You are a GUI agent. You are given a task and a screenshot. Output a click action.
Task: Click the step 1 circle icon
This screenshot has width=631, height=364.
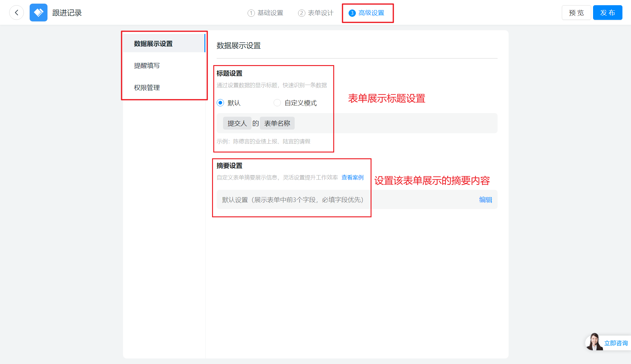tap(251, 13)
